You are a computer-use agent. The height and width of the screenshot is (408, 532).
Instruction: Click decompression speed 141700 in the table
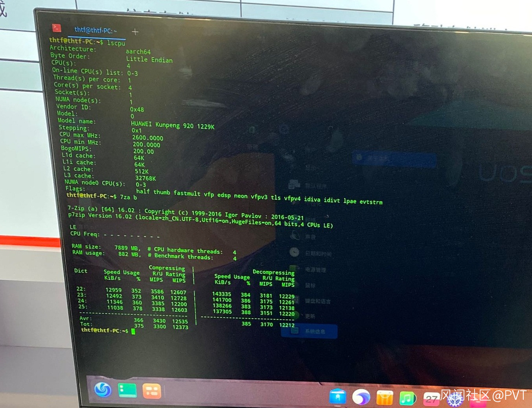tap(222, 300)
